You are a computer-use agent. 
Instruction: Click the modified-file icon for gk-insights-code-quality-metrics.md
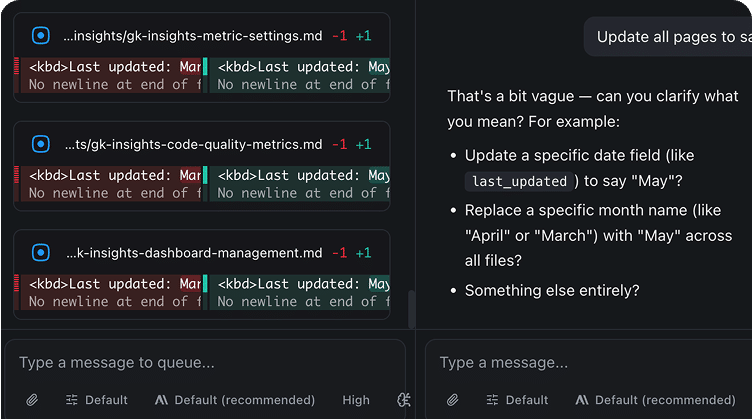pyautogui.click(x=41, y=144)
